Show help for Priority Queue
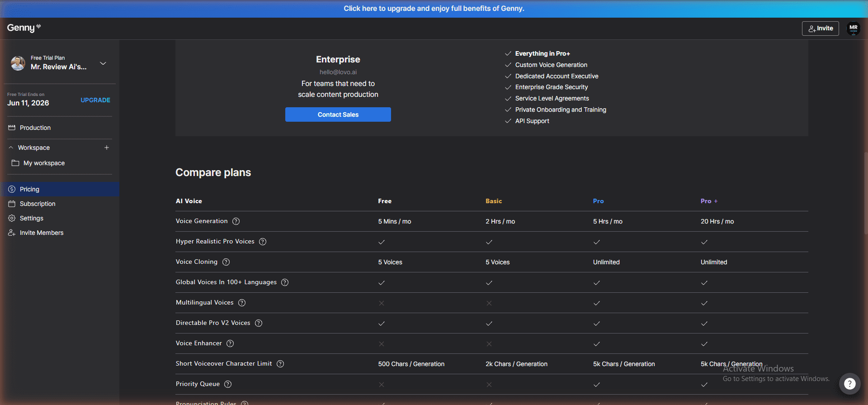This screenshot has height=405, width=868. [x=228, y=384]
